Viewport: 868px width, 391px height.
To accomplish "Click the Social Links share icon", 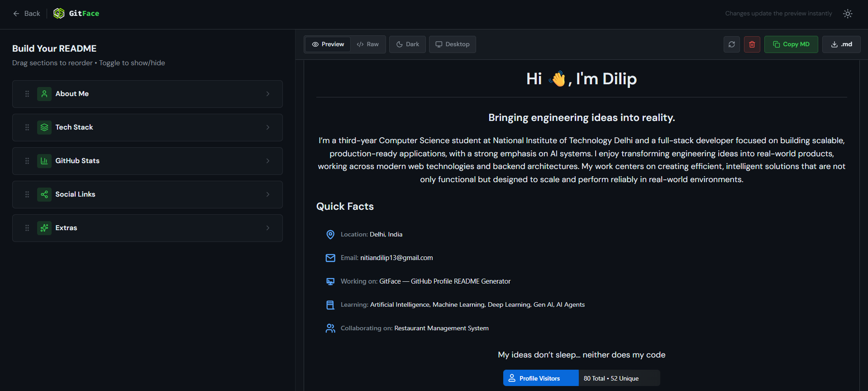I will coord(44,194).
